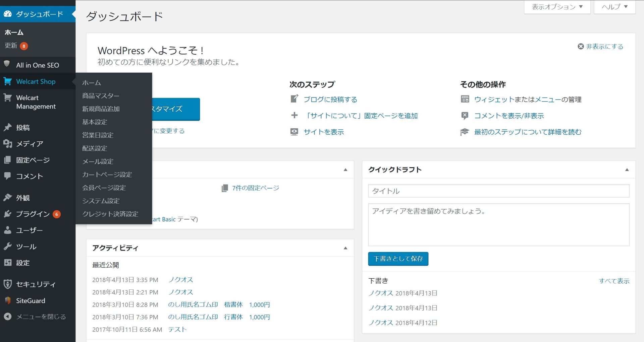Click the pages icon beside 7件の固定ページ
This screenshot has width=644, height=342.
[x=225, y=188]
